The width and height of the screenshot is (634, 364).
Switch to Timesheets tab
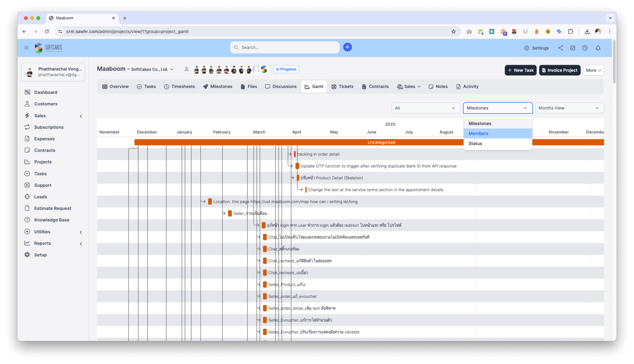(179, 87)
